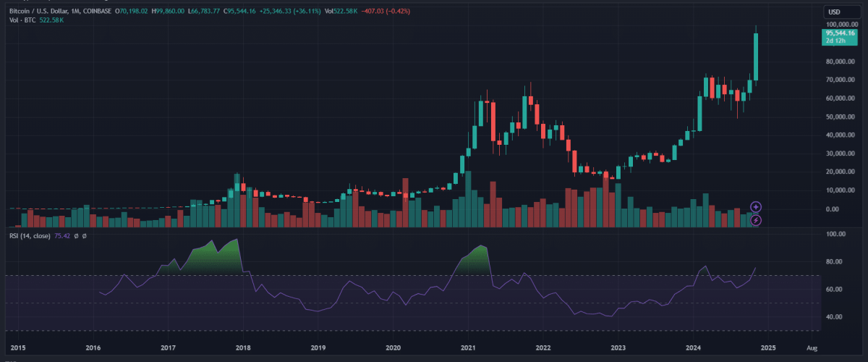Click the 2025 label on time axis

click(x=768, y=348)
